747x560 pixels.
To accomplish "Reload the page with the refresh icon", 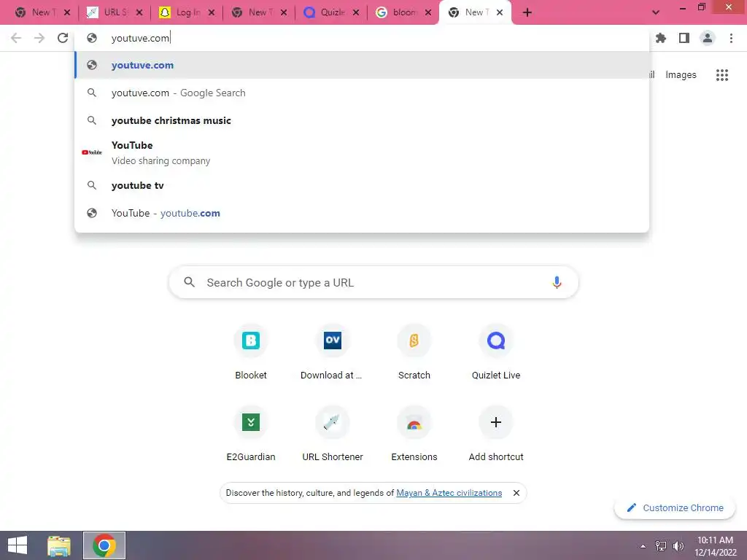I will pos(63,38).
